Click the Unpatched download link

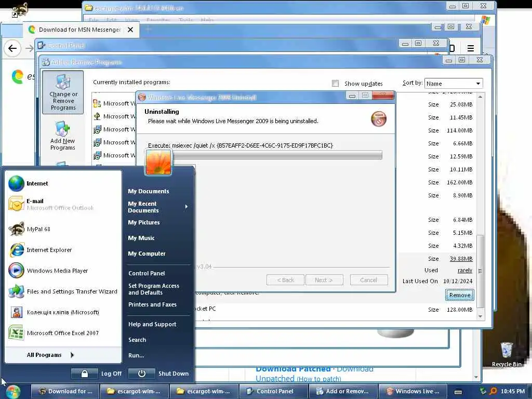click(x=275, y=379)
